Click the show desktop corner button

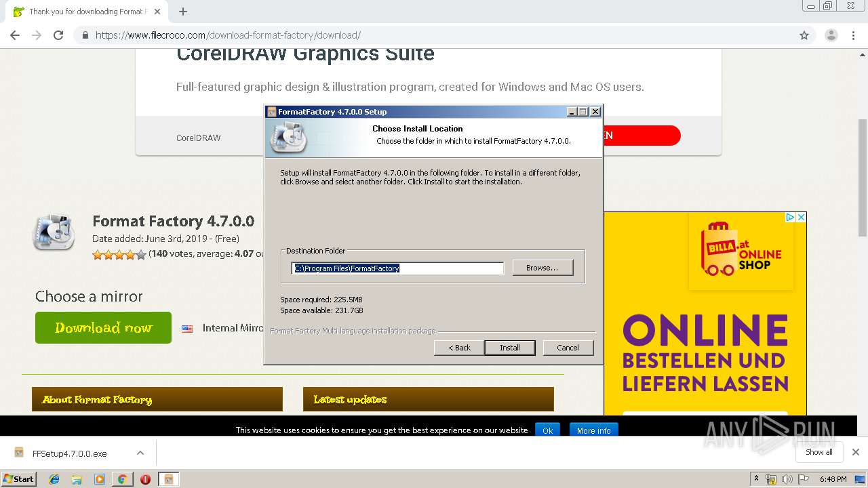pos(860,479)
